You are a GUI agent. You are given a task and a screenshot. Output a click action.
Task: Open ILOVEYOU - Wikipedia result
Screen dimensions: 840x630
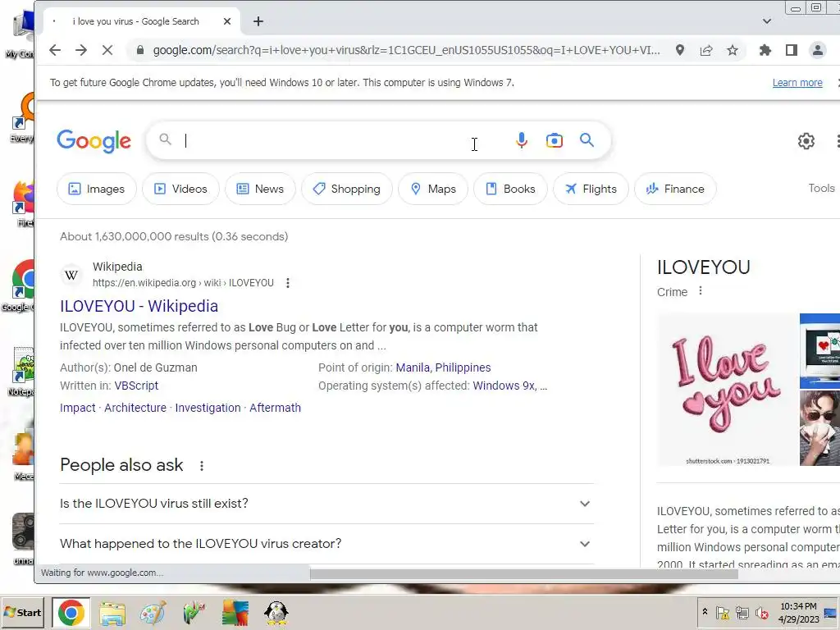pyautogui.click(x=139, y=306)
